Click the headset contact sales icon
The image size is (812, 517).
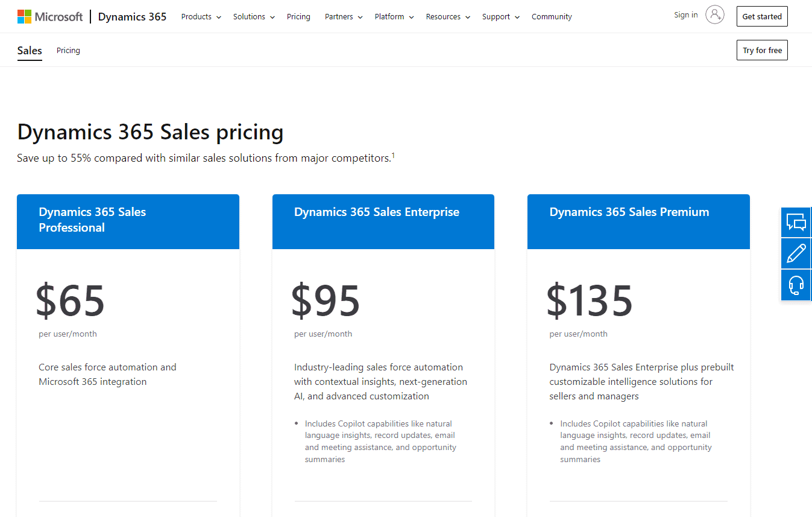tap(796, 285)
